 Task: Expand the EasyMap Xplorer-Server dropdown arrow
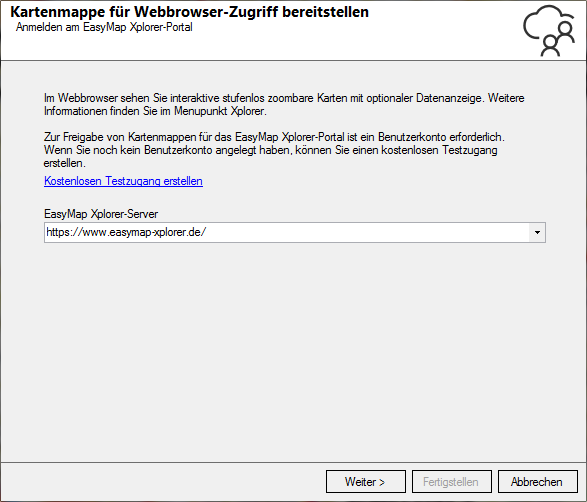coord(537,232)
